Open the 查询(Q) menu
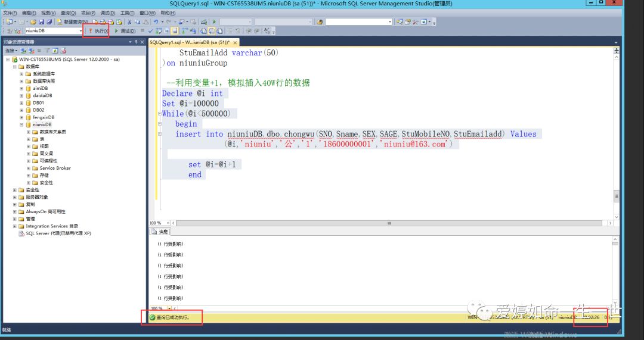Image resolution: width=644 pixels, height=340 pixels. (68, 13)
